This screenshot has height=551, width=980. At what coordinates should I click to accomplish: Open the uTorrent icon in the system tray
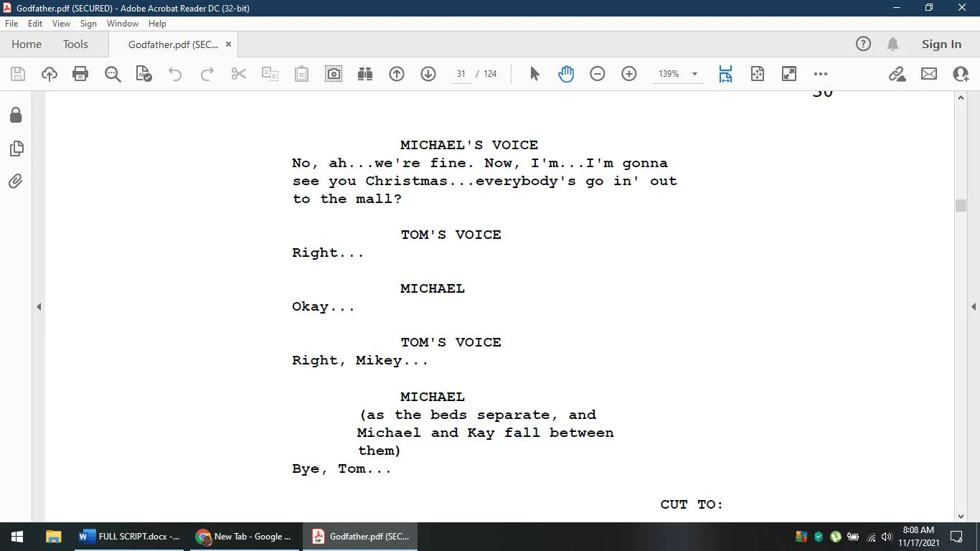click(836, 537)
